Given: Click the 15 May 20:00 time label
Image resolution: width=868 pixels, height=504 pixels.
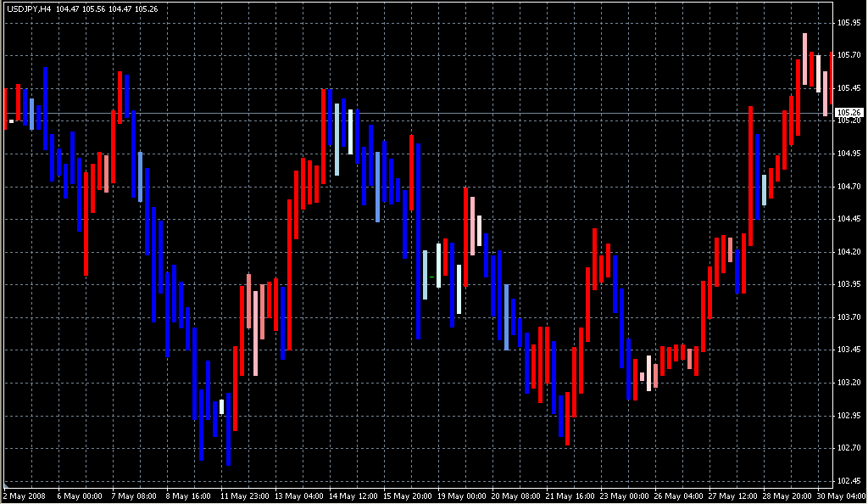Looking at the screenshot, I should tap(408, 496).
